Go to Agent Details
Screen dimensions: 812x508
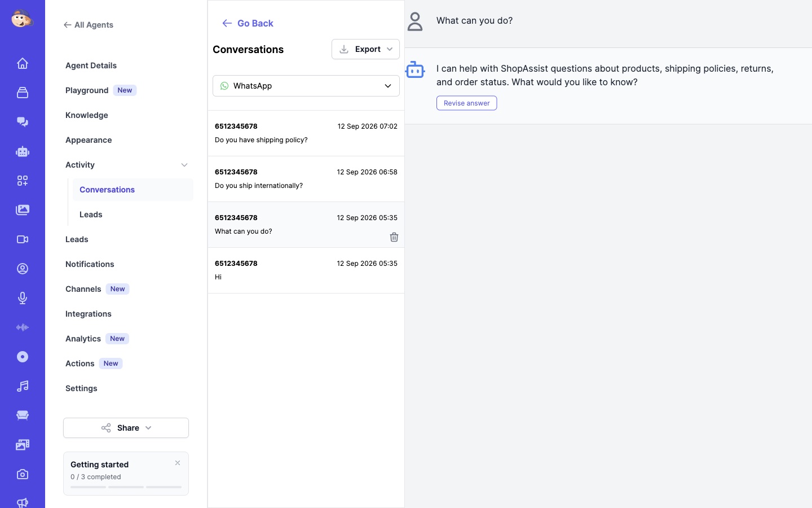point(91,65)
